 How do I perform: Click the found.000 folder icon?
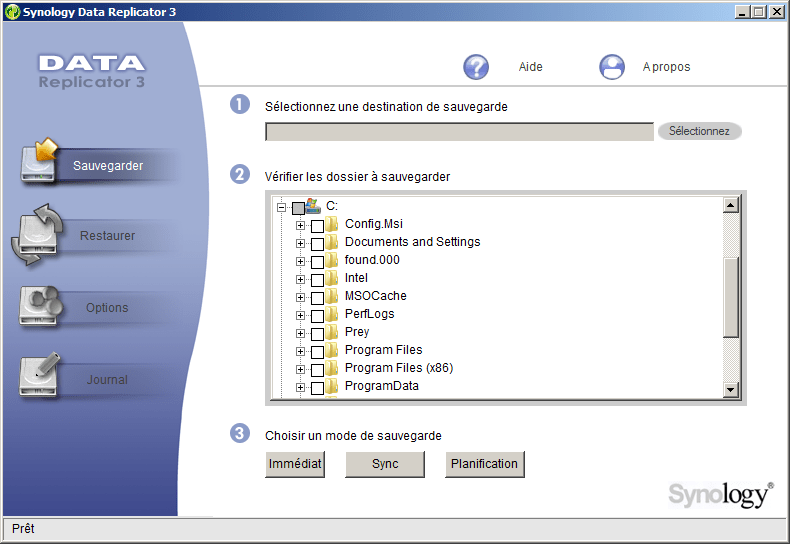tap(332, 260)
